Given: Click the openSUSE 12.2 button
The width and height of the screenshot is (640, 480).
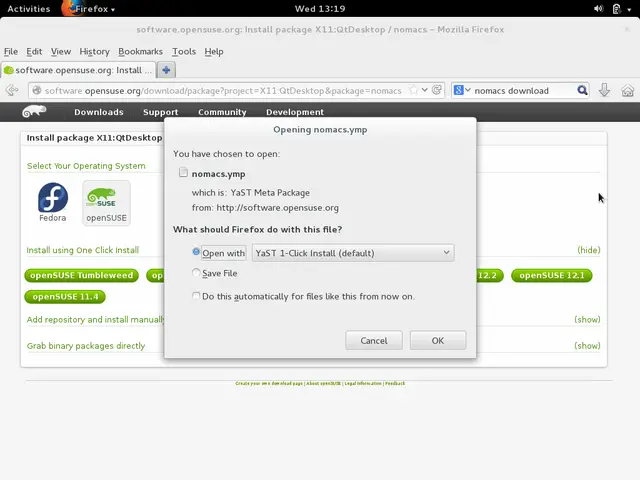Looking at the screenshot, I should tap(489, 275).
